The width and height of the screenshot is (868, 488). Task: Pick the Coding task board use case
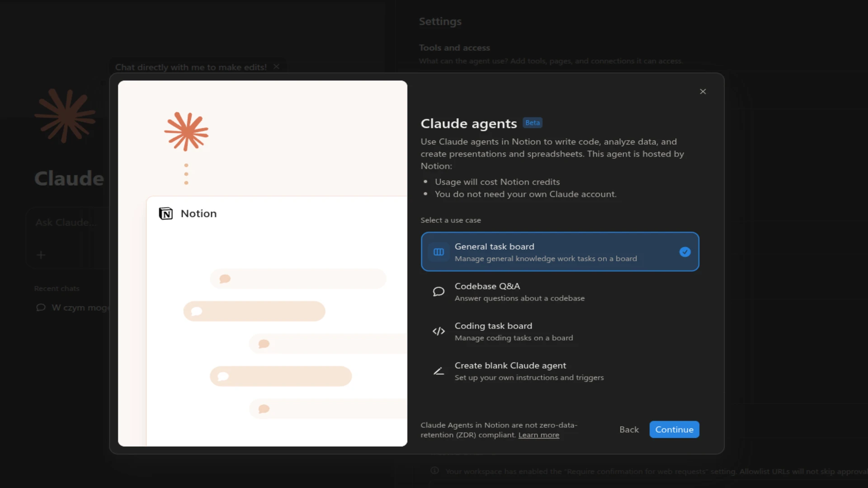coord(560,331)
